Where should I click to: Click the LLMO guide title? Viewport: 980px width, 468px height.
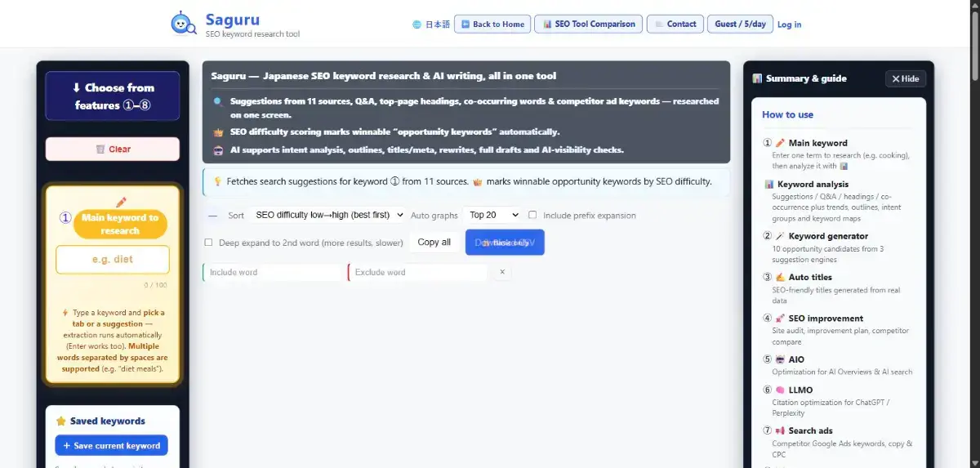coord(800,390)
